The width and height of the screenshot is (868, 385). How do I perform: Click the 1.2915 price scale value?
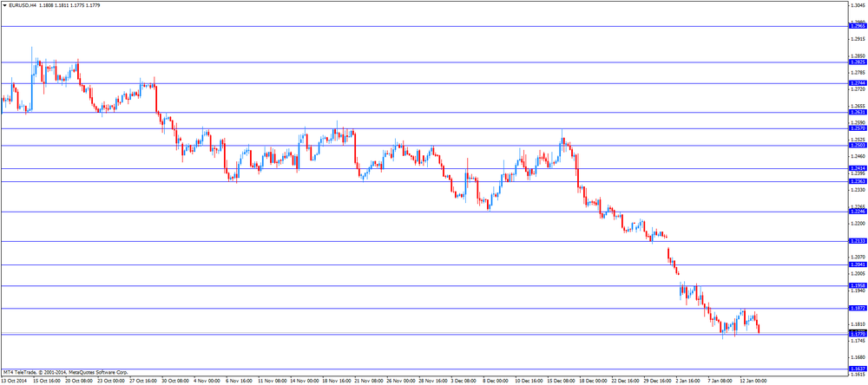[x=858, y=39]
